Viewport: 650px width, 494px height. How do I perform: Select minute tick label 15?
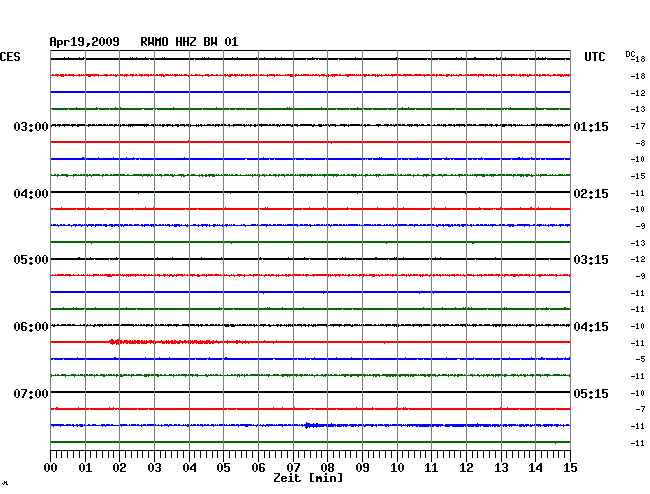point(570,467)
